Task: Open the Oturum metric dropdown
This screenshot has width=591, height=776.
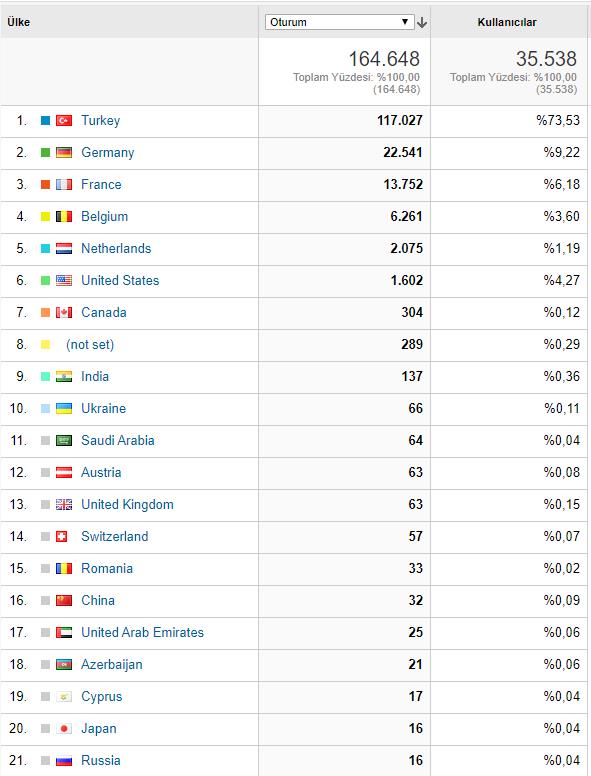Action: (x=340, y=22)
